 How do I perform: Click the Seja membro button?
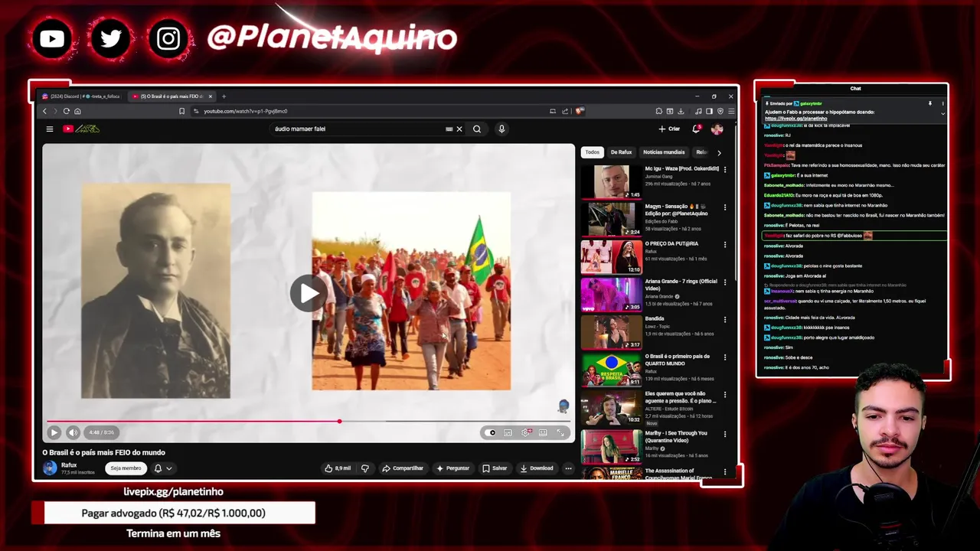[x=126, y=468]
